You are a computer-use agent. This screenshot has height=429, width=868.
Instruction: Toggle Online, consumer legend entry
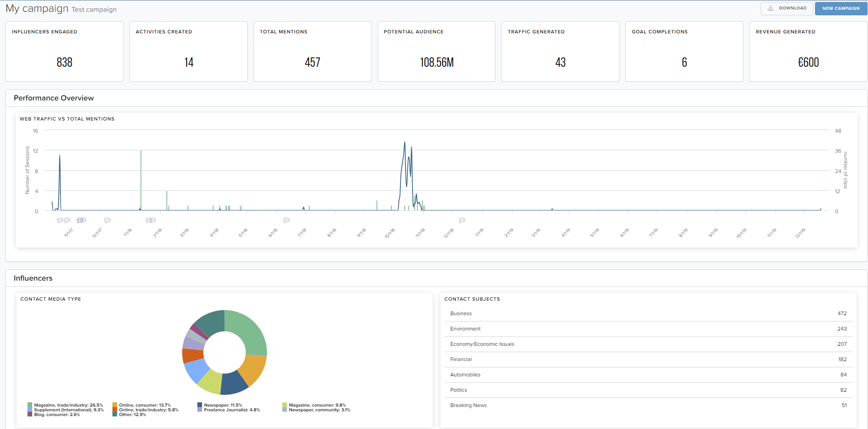(144, 405)
